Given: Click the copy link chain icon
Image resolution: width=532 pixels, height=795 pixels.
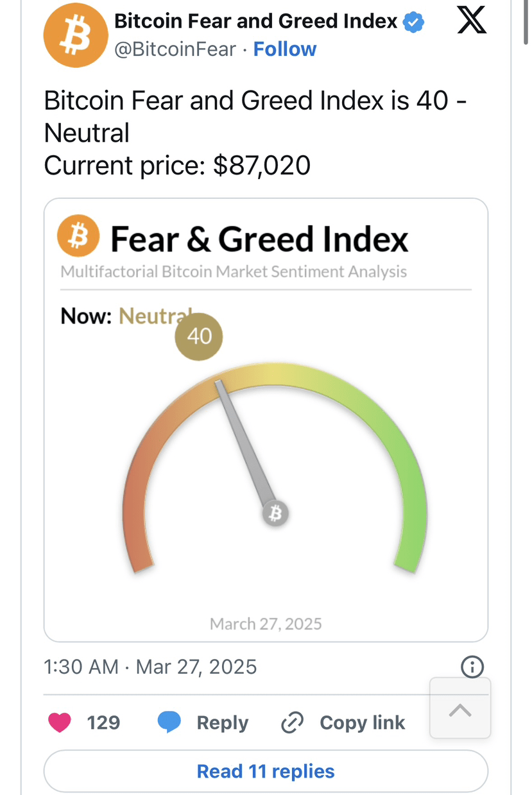Looking at the screenshot, I should click(292, 723).
